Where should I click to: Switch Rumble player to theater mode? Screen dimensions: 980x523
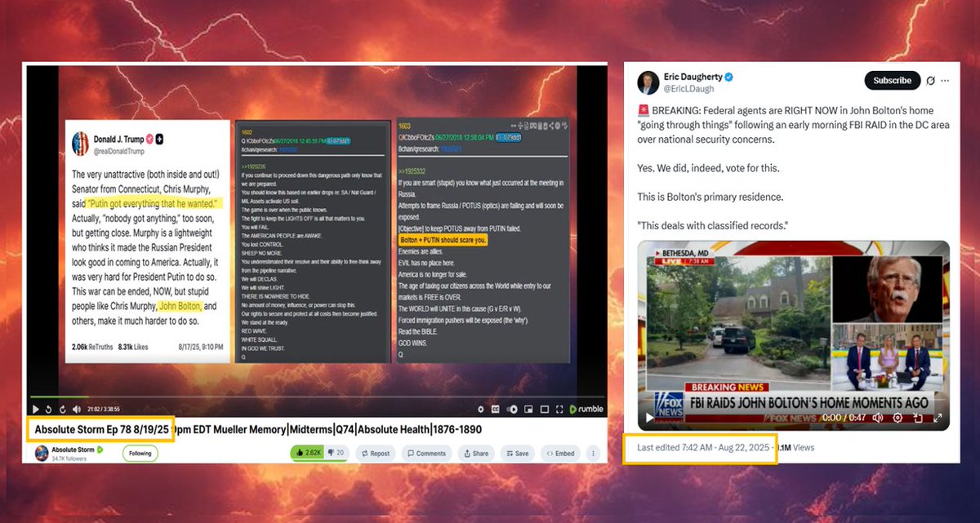tap(544, 409)
